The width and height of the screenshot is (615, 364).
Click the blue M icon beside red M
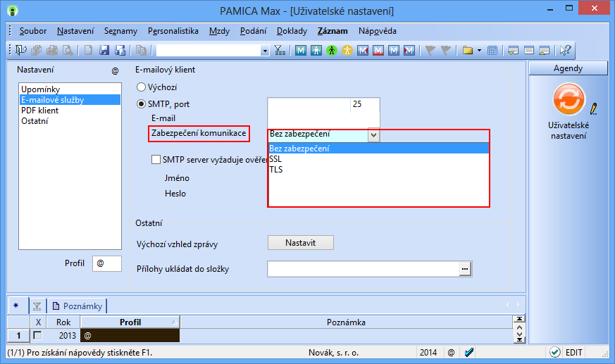pyautogui.click(x=394, y=50)
